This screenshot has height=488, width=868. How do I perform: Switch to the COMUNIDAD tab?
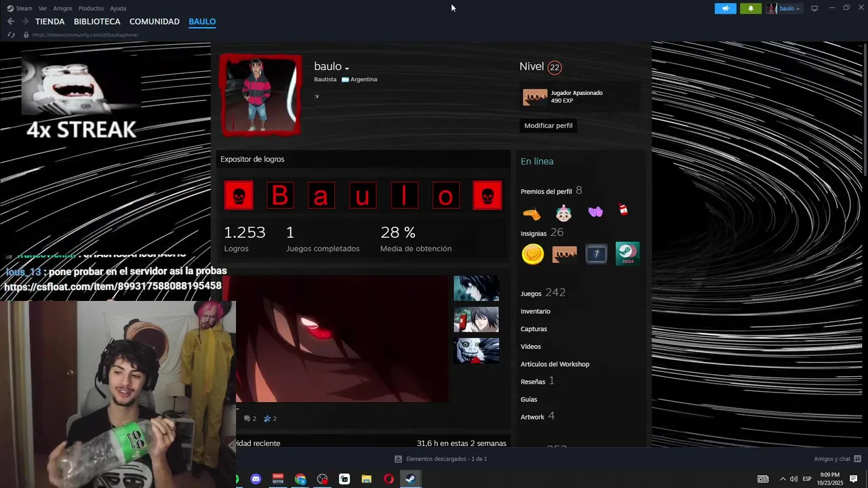155,22
